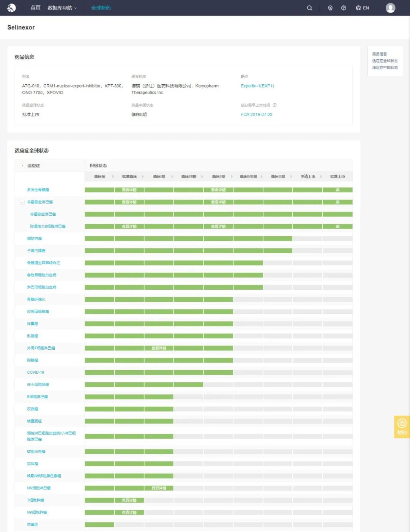Click the FDA:2019-07-03 approval date link

click(x=256, y=114)
